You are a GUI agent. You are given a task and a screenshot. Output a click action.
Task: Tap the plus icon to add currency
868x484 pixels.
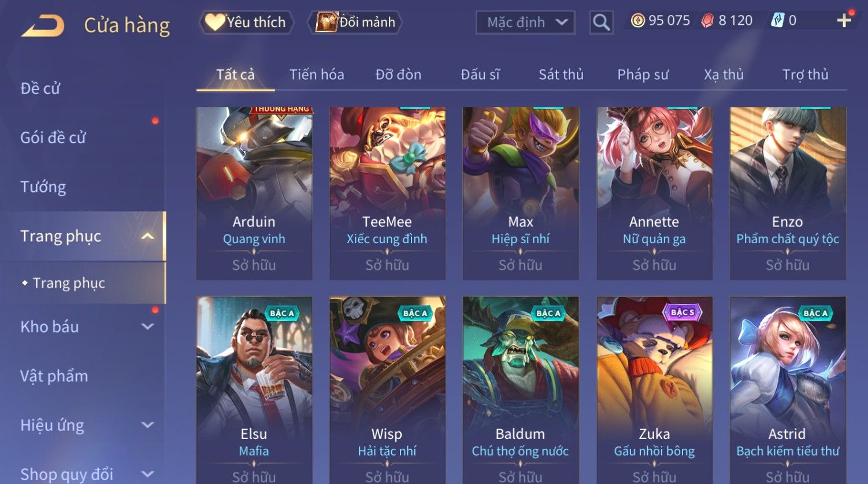point(844,21)
